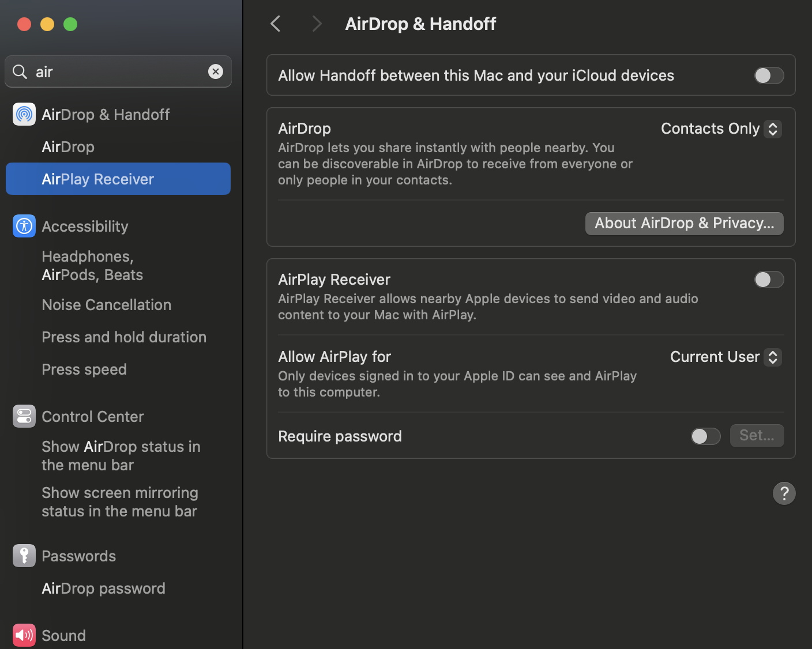Screen dimensions: 812x649
Task: Go back with the left chevron
Action: pyautogui.click(x=276, y=24)
